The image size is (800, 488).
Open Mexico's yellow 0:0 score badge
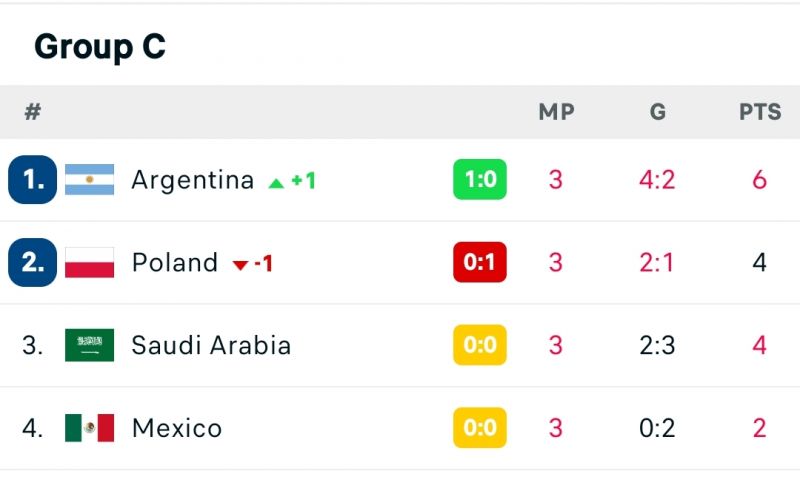coord(480,427)
